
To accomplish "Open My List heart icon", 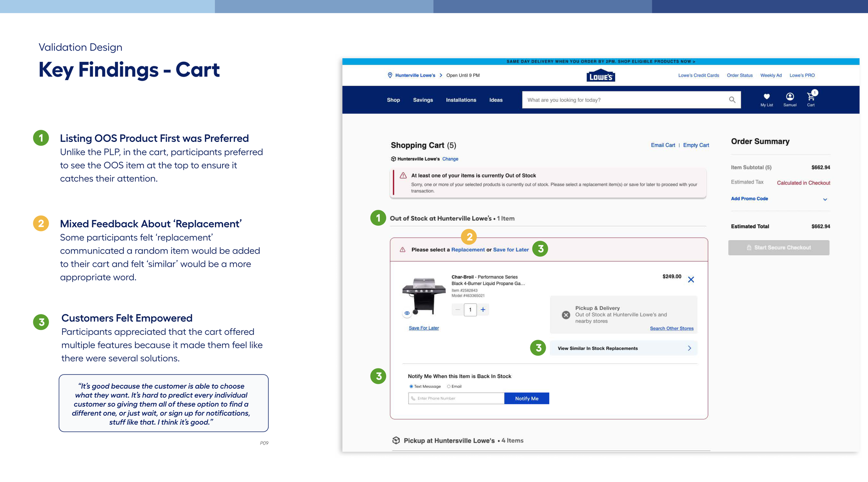I will pos(767,96).
